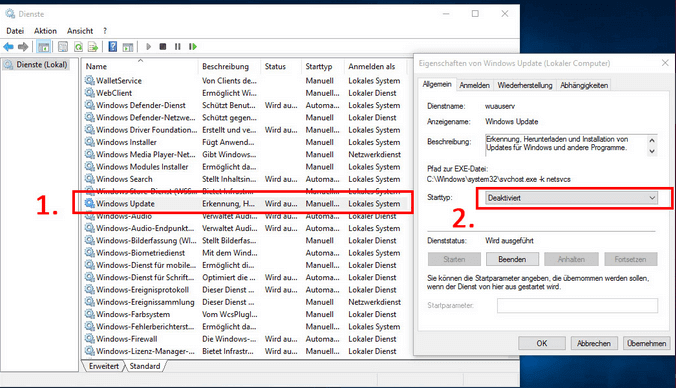
Task: Toggle the console tree pane icon
Action: pyautogui.click(x=43, y=47)
